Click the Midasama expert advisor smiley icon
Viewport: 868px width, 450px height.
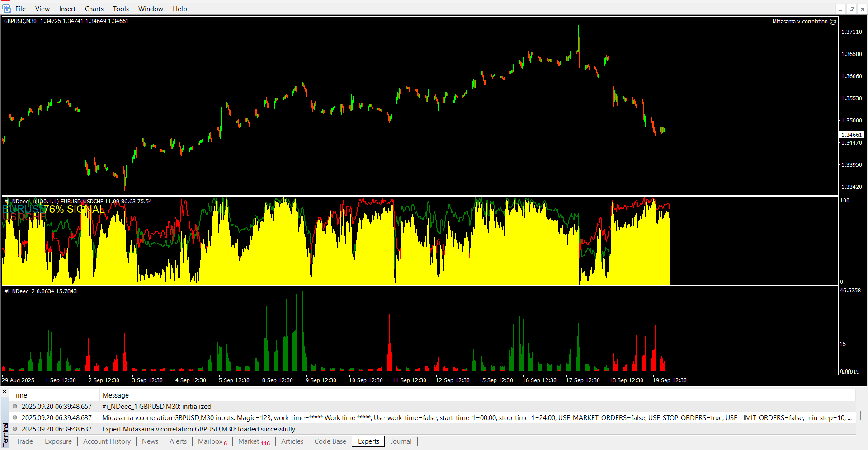[833, 22]
